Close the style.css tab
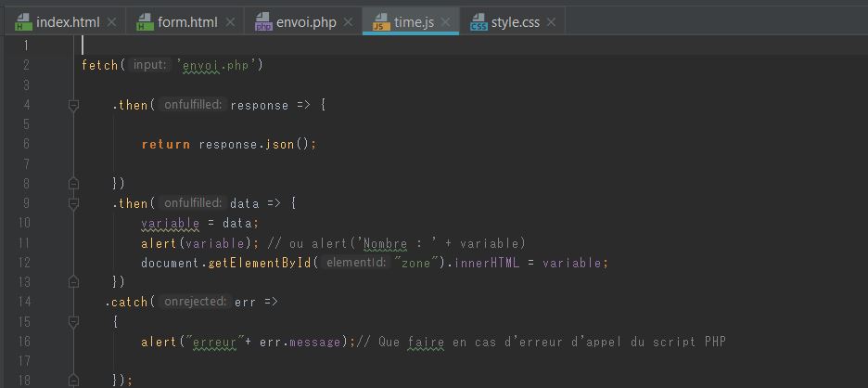 click(x=552, y=22)
